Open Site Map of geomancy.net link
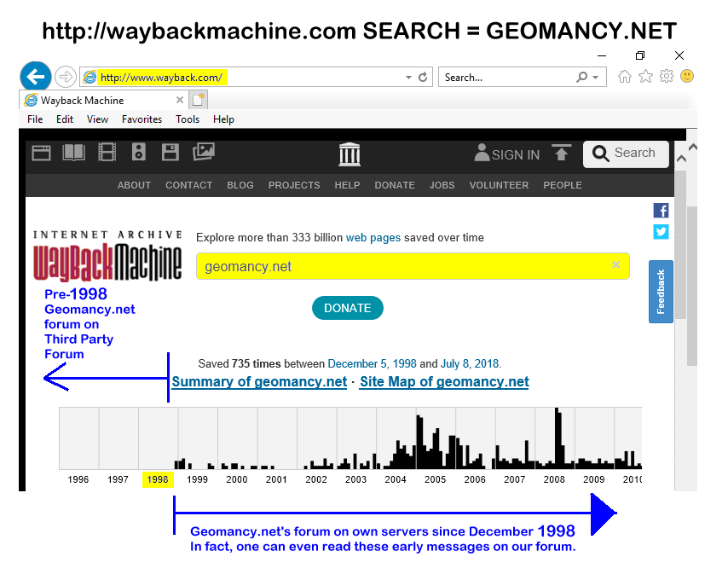This screenshot has width=728, height=580. 444,382
